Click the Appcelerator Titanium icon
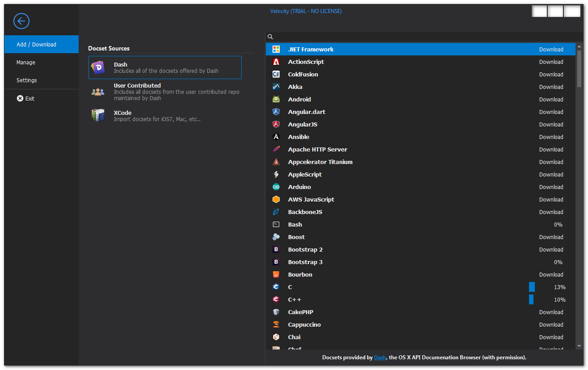Viewport: 588px width, 370px height. pos(276,162)
